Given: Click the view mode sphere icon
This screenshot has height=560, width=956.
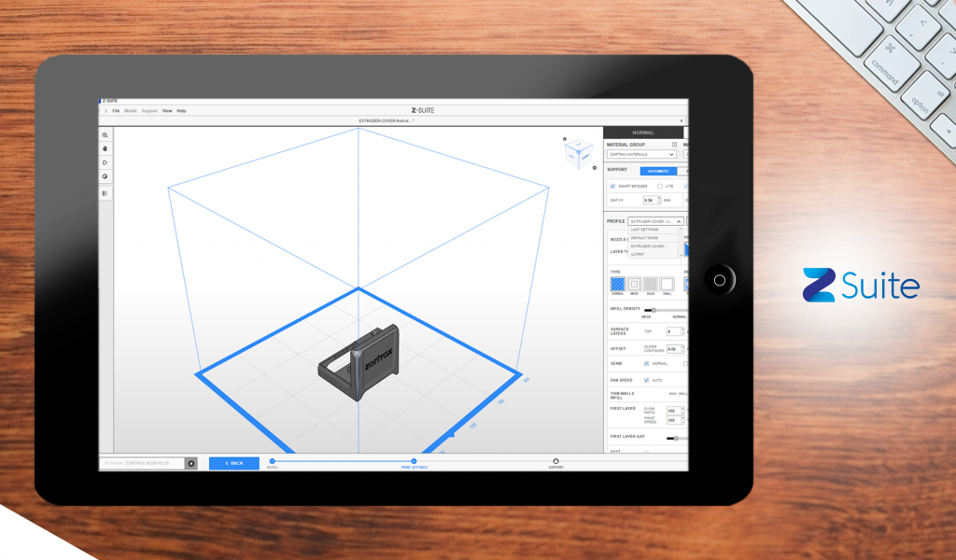Looking at the screenshot, I should 105,176.
